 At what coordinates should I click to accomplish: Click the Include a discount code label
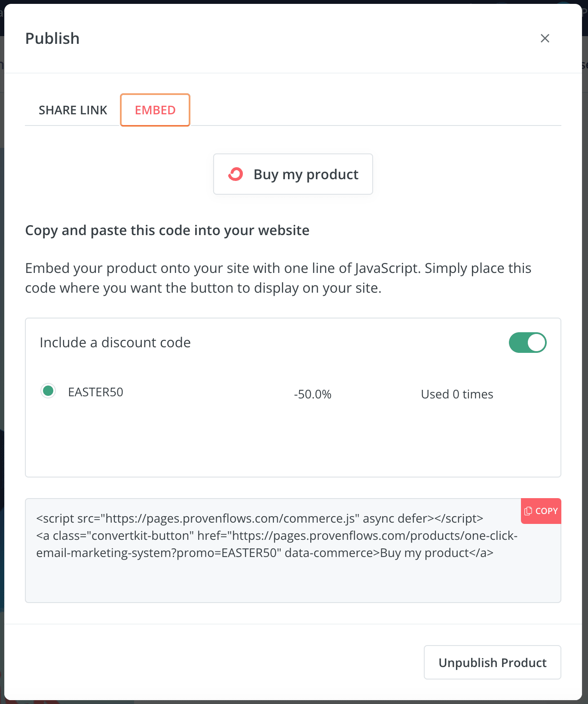click(115, 343)
